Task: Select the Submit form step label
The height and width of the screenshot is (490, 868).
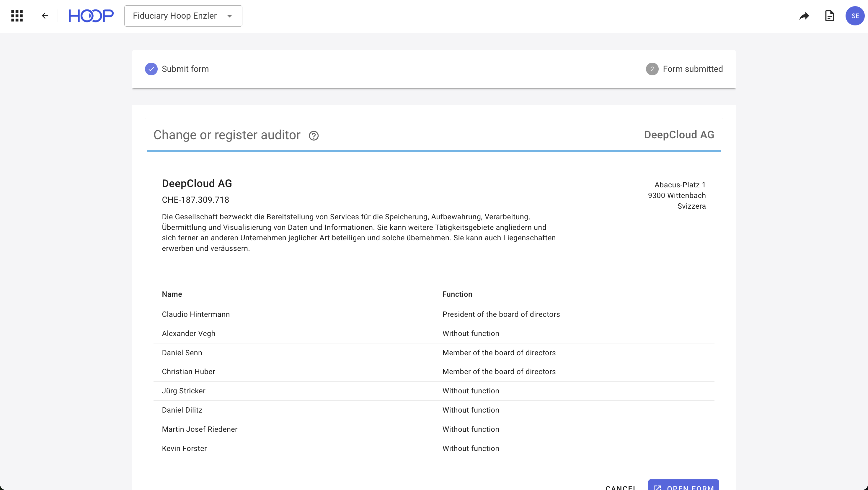Action: click(185, 69)
